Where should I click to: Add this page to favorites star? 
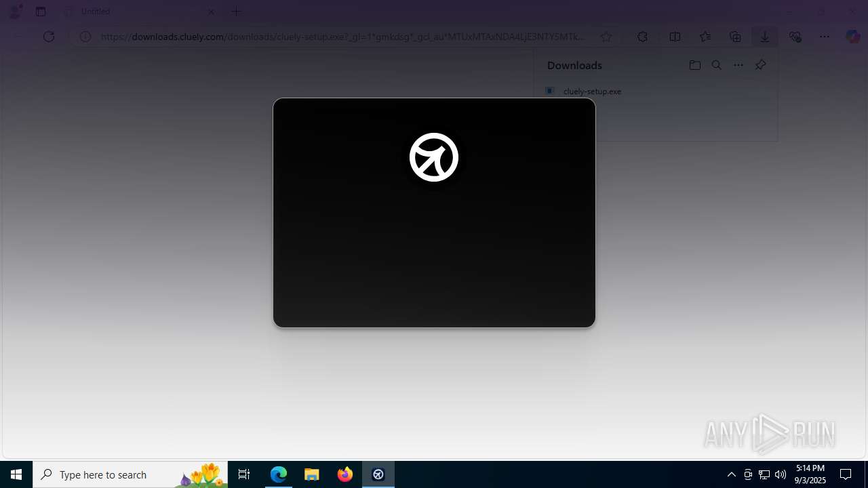pos(606,37)
